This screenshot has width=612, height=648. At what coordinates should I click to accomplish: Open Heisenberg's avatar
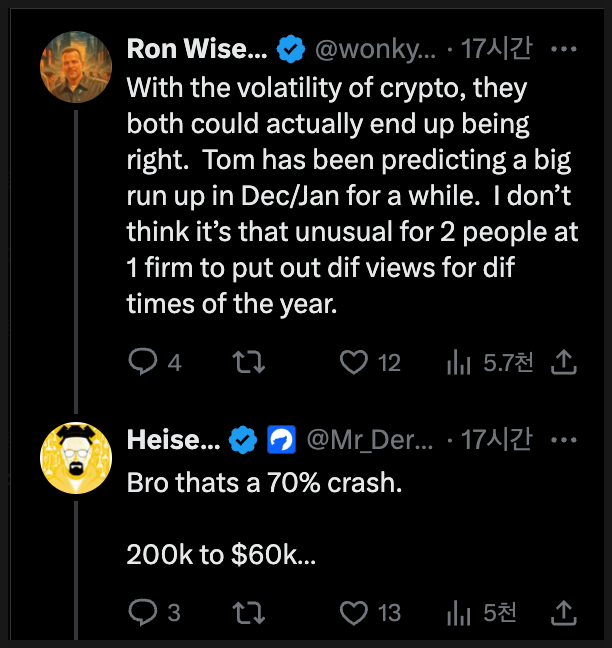pyautogui.click(x=74, y=459)
